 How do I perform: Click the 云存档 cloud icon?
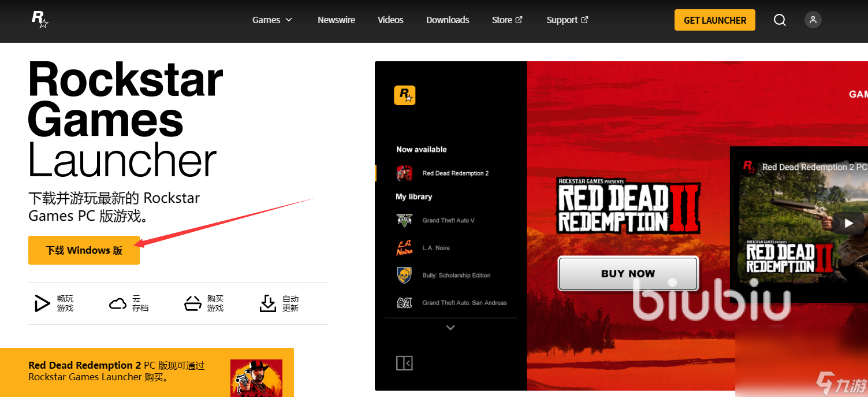tap(118, 303)
